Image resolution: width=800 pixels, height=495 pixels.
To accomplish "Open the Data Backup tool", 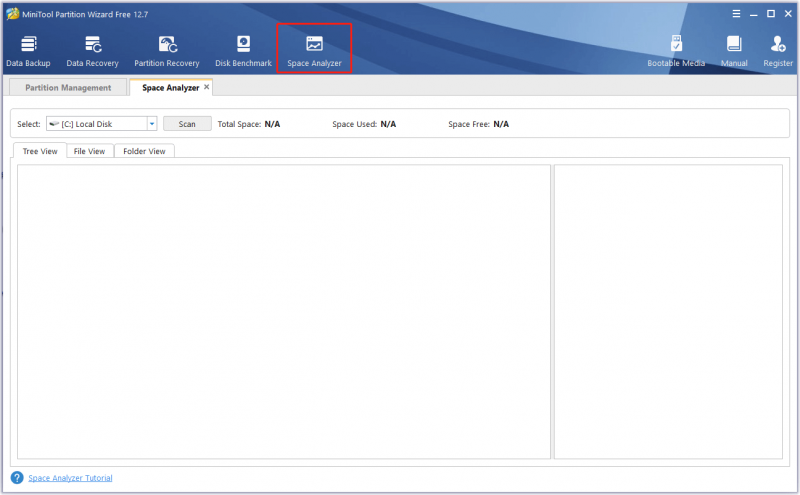I will click(x=28, y=51).
